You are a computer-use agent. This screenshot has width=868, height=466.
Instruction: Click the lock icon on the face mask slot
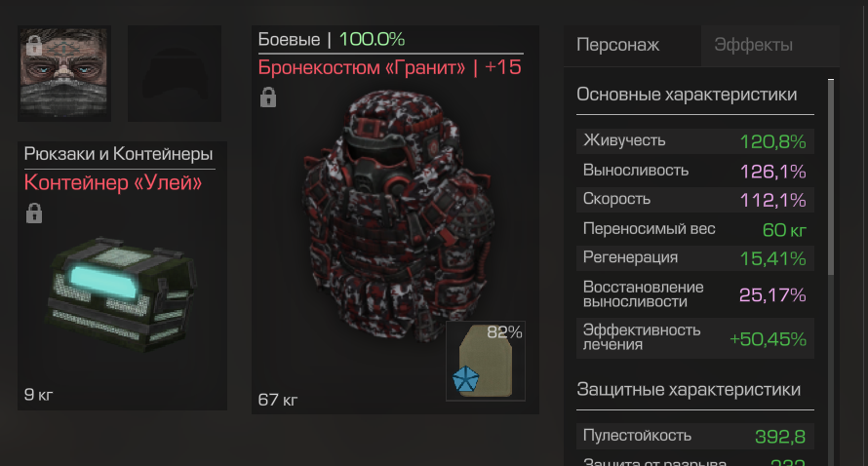click(34, 46)
